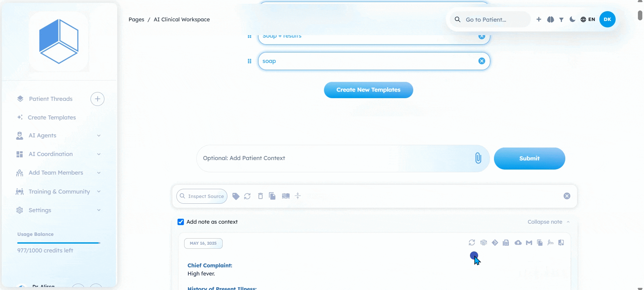The image size is (644, 290).
Task: Click the cloud upload icon in note header
Action: [x=518, y=243]
